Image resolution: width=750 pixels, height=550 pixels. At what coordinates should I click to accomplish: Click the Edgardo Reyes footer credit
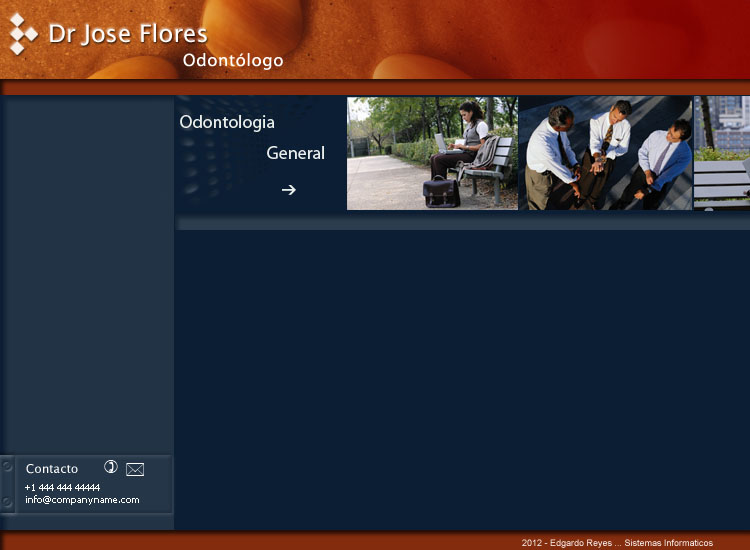coord(617,543)
